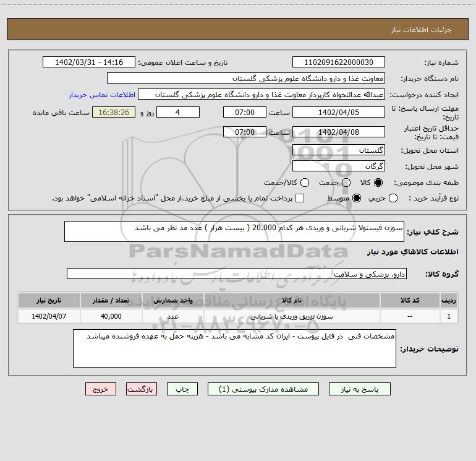Image resolution: width=476 pixels, height=461 pixels.
Task: Click the quantity cell 40,000
Action: 111,316
